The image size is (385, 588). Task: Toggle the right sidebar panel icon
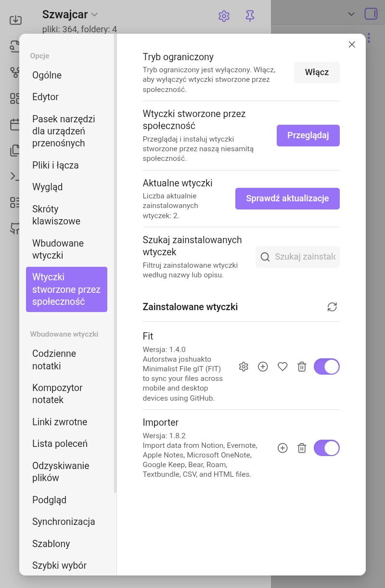point(371,14)
